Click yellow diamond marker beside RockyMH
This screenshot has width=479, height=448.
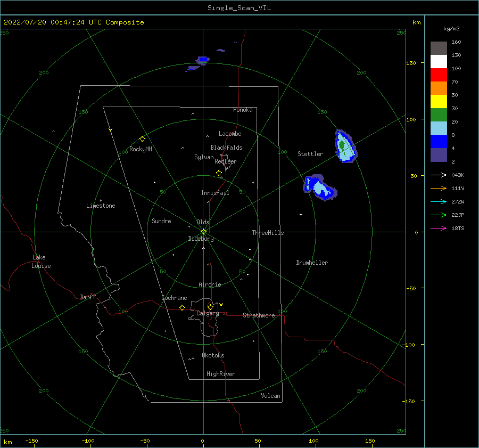tap(142, 139)
